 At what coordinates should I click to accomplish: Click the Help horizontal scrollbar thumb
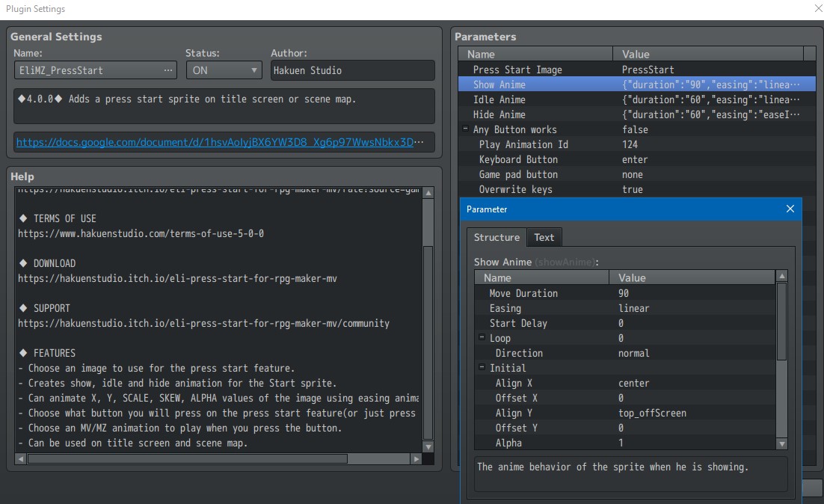pos(188,459)
